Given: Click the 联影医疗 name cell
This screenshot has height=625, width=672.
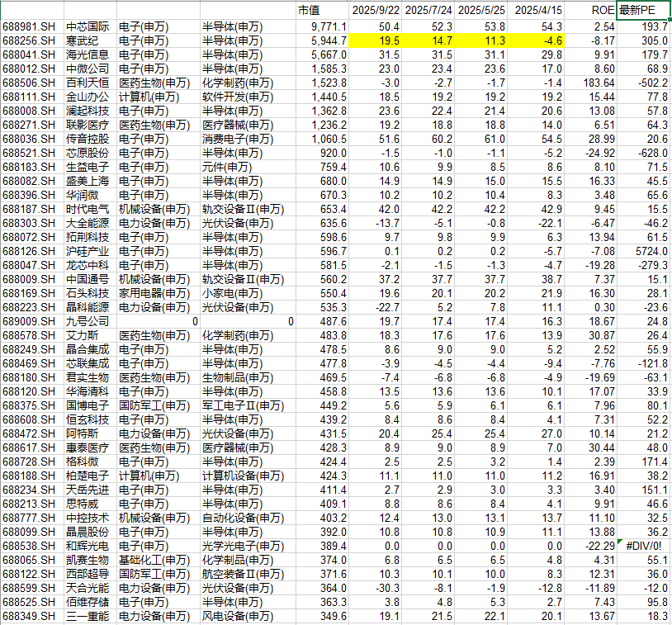Looking at the screenshot, I should 90,125.
